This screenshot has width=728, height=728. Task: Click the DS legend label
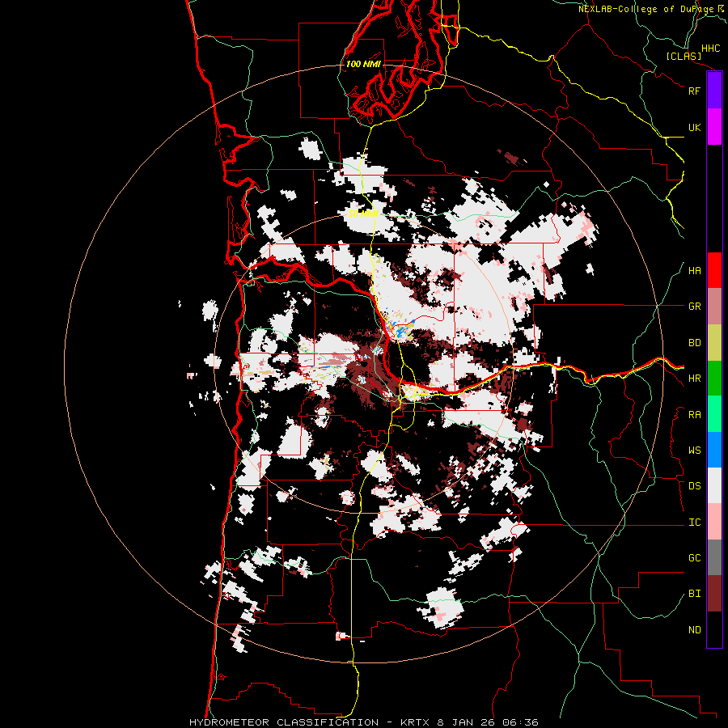pyautogui.click(x=694, y=486)
